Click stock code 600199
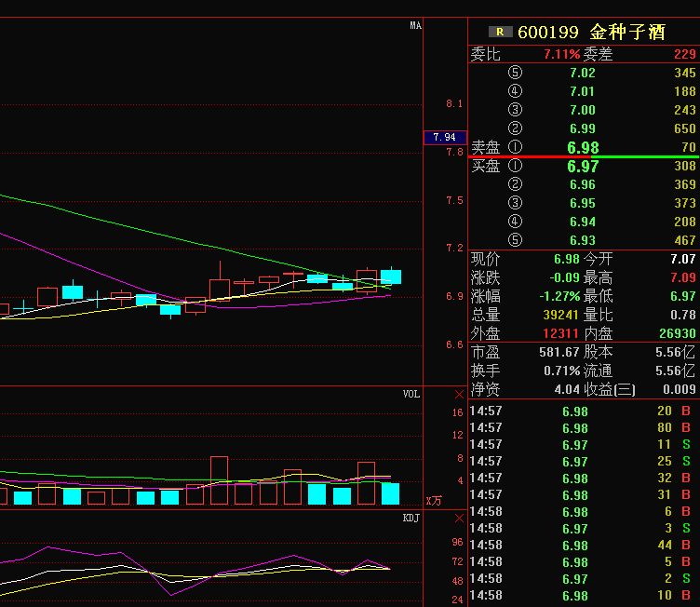This screenshot has width=700, height=607. click(x=547, y=33)
